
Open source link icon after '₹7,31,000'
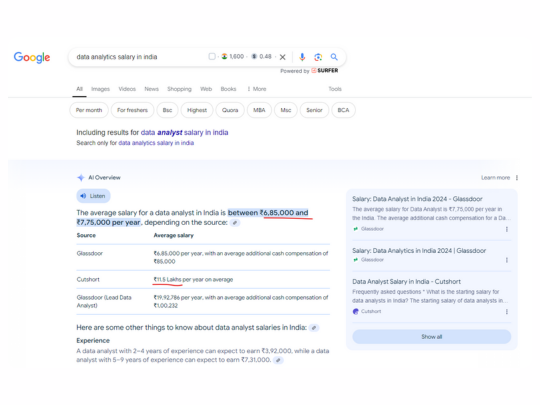click(278, 360)
